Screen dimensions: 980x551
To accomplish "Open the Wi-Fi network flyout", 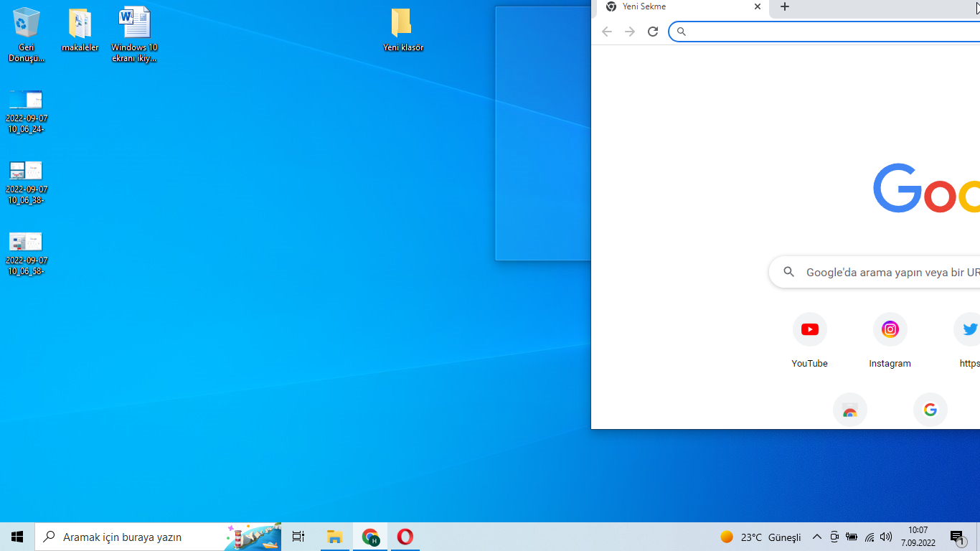I will click(x=870, y=537).
